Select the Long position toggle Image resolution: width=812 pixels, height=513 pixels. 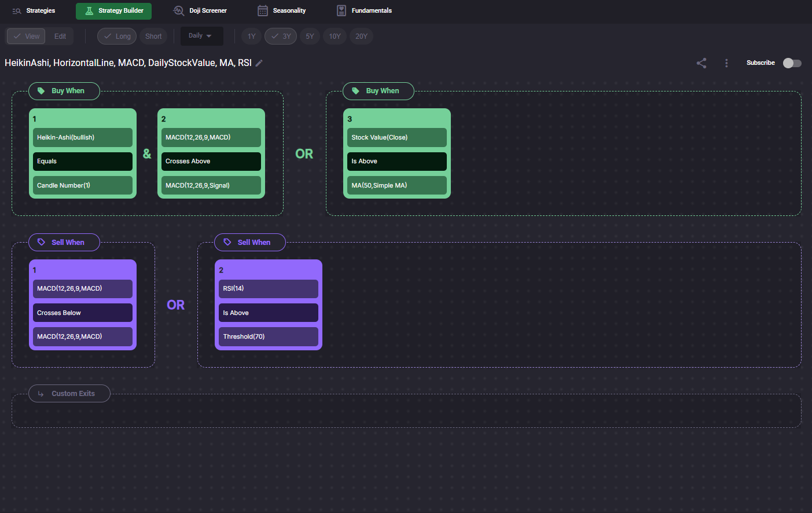coord(117,36)
